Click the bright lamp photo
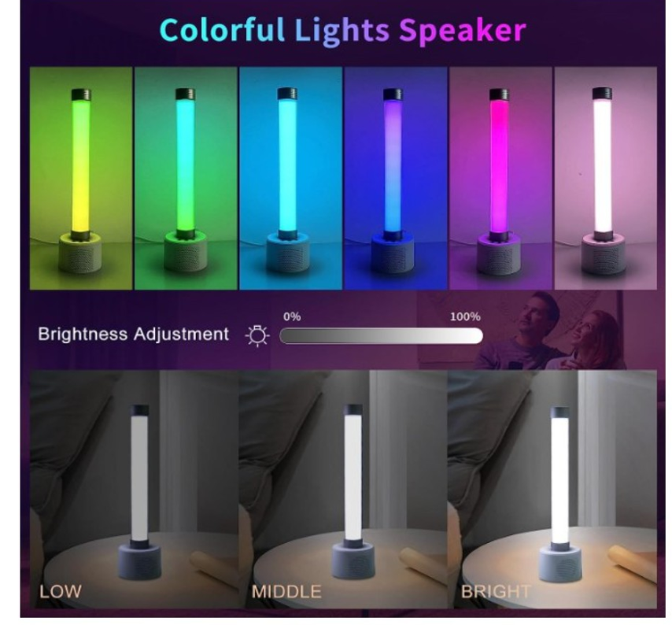This screenshot has height=625, width=672. pyautogui.click(x=552, y=489)
